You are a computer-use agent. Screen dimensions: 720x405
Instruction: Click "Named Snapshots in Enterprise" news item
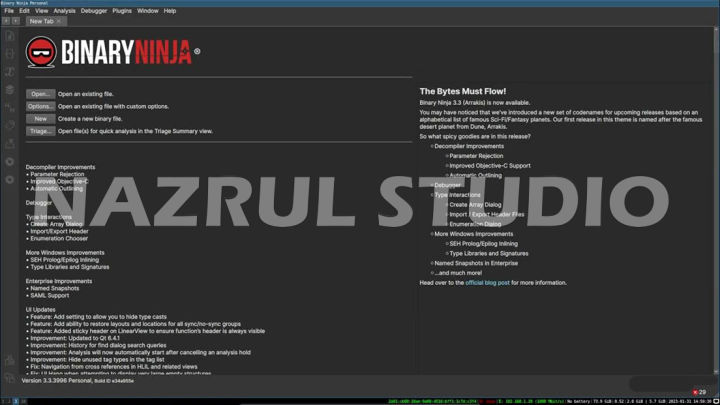[x=476, y=264]
